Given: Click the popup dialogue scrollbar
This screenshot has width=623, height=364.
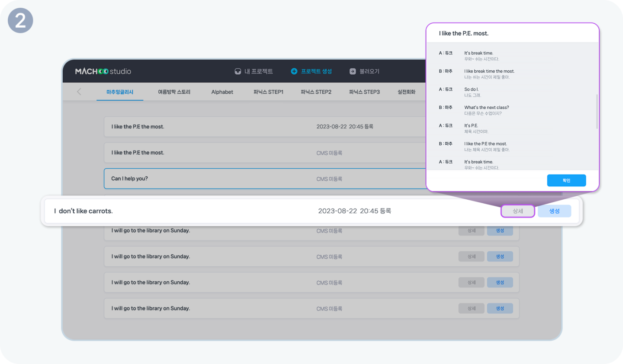Looking at the screenshot, I should [597, 112].
